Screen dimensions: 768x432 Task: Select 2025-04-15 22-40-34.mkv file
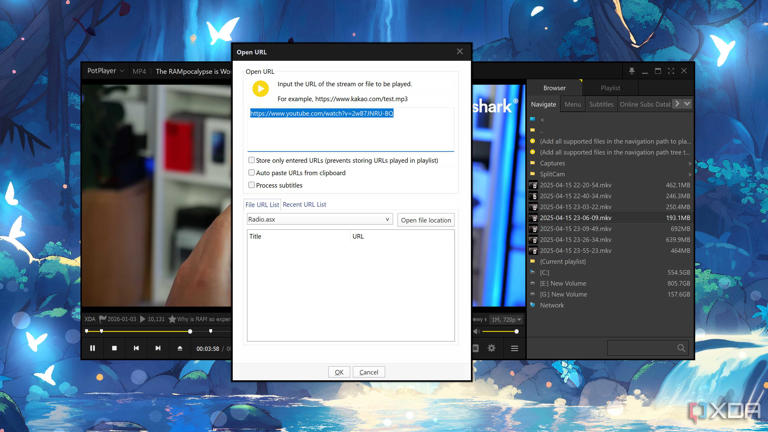pos(610,196)
